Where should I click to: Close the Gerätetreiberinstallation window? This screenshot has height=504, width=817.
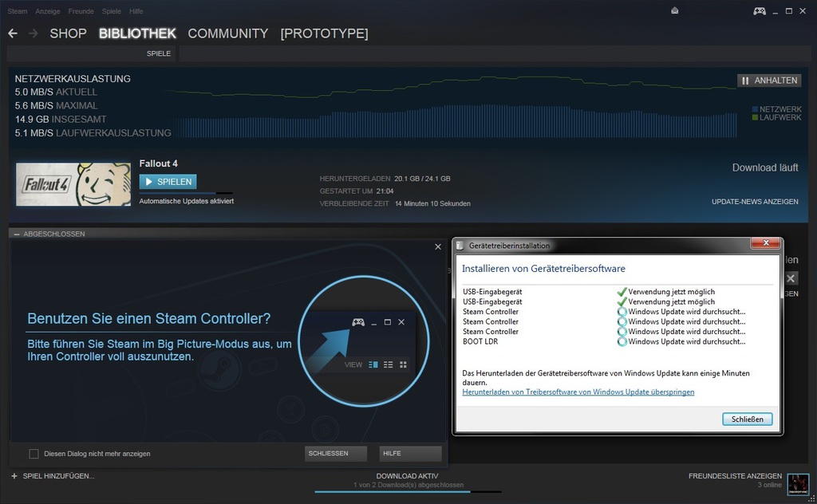click(x=766, y=242)
